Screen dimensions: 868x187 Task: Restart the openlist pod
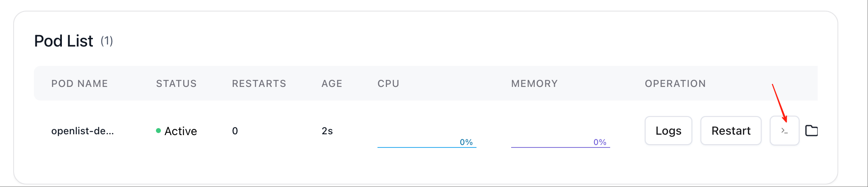731,131
